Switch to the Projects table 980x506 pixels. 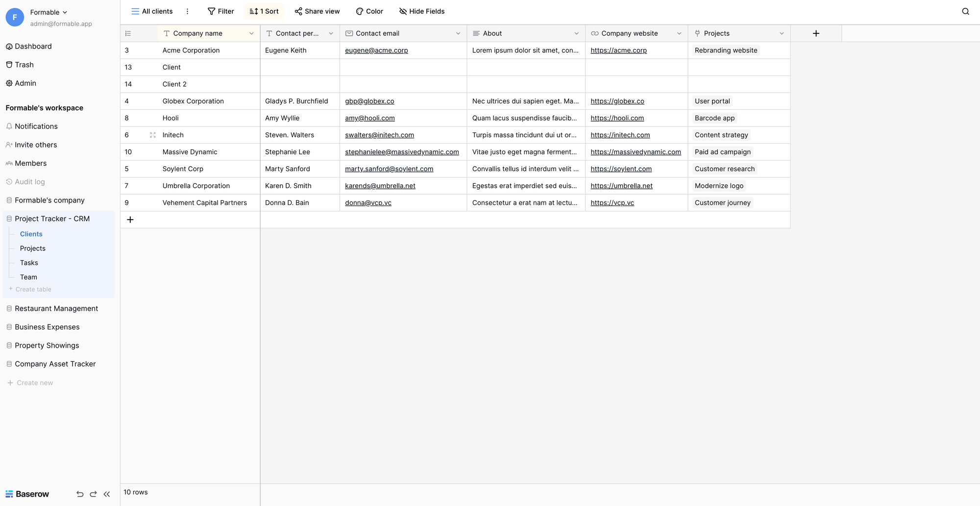32,248
